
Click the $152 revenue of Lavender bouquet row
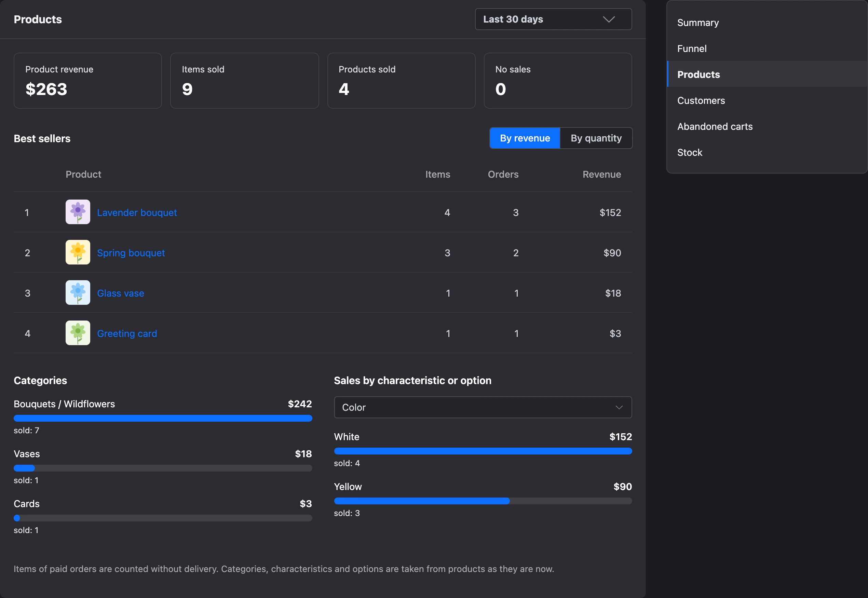point(610,213)
